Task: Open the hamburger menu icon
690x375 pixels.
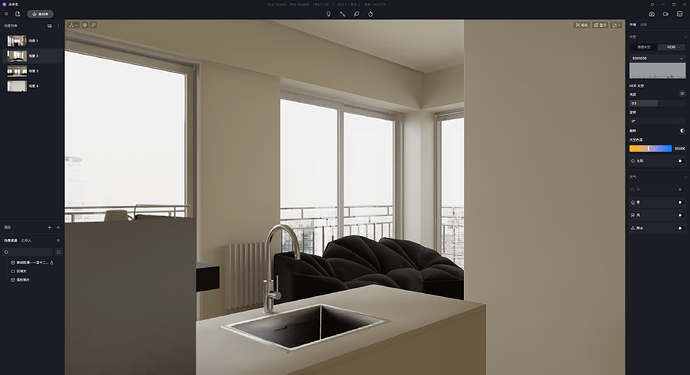Action: pos(6,14)
